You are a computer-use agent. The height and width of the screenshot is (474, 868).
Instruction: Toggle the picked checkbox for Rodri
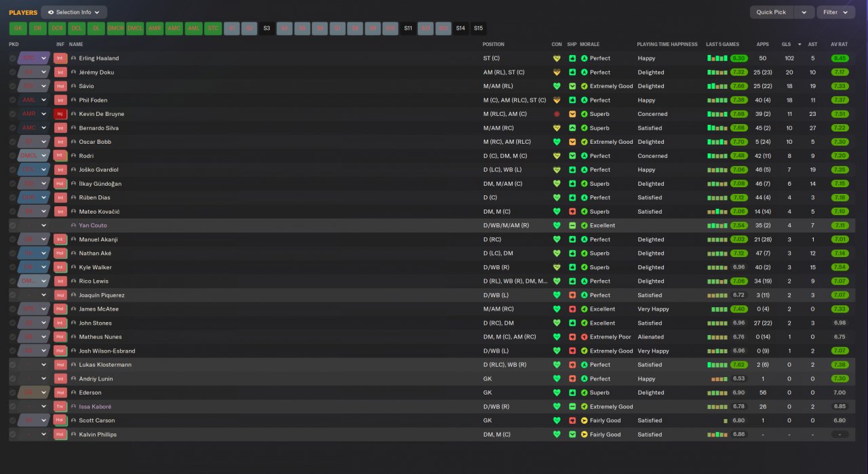click(x=13, y=156)
